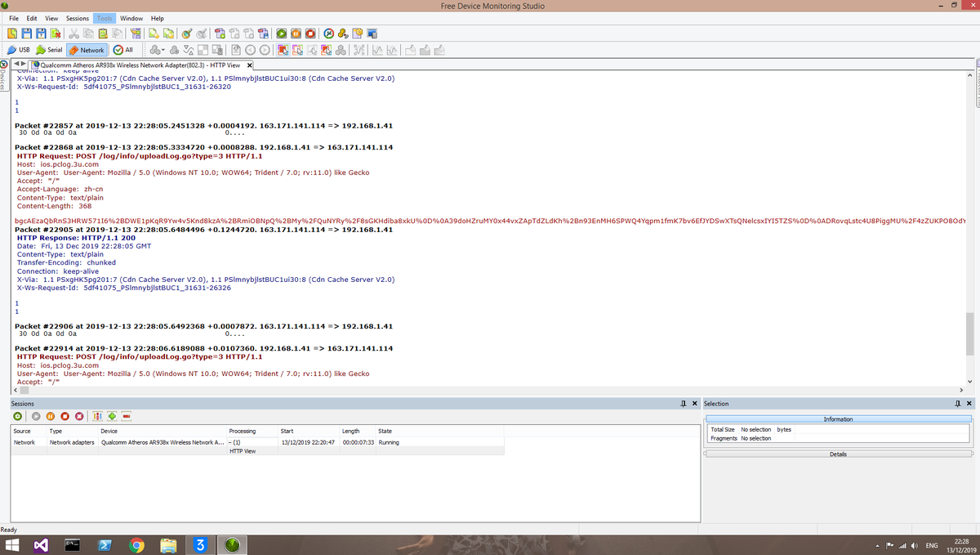
Task: Toggle auto-hide pin on Selection panel
Action: 958,404
